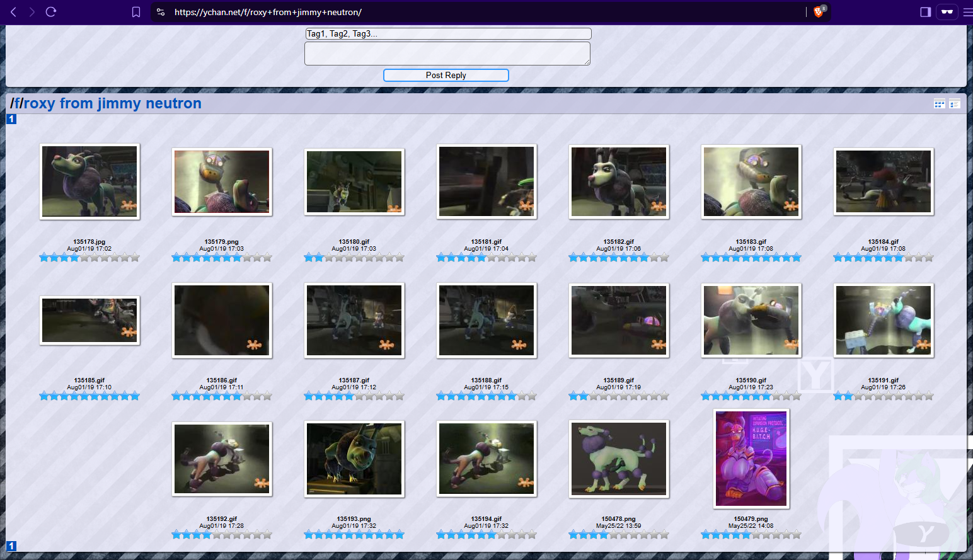Viewport: 973px width, 560px height.
Task: Click the address bar URL
Action: 268,12
